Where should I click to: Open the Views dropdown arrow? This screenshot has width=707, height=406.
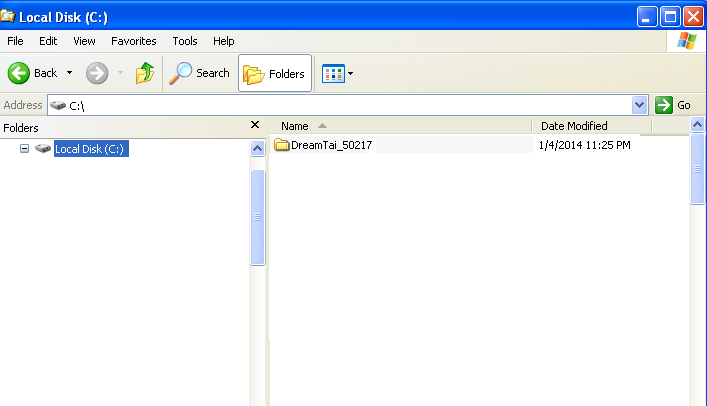pos(350,74)
